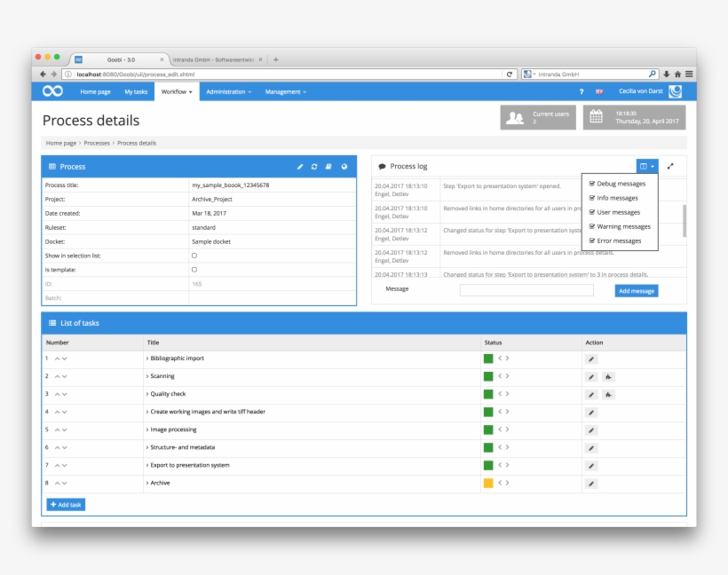
Task: Open help using the question mark icon
Action: pos(580,91)
